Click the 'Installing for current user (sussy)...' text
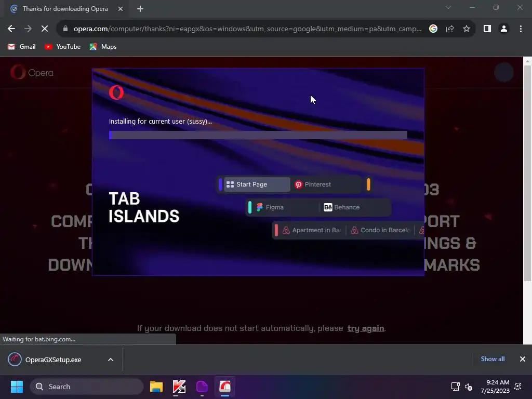The width and height of the screenshot is (532, 399). pyautogui.click(x=161, y=121)
